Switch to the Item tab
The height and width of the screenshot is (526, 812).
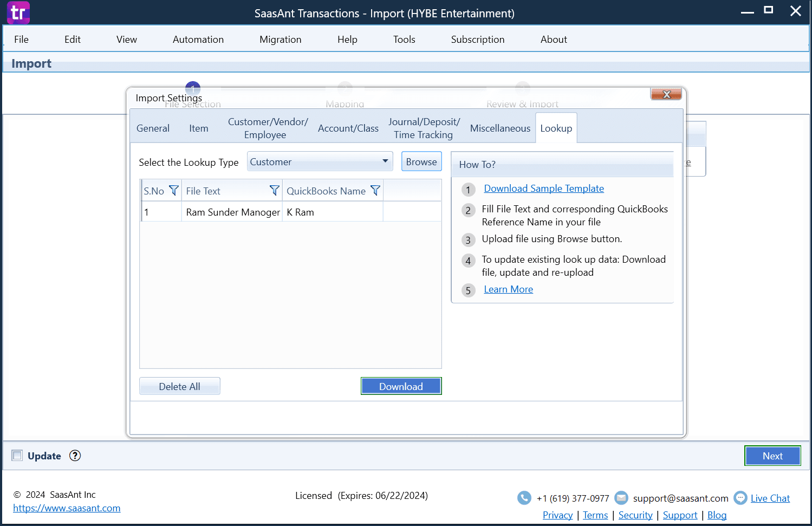pos(199,128)
